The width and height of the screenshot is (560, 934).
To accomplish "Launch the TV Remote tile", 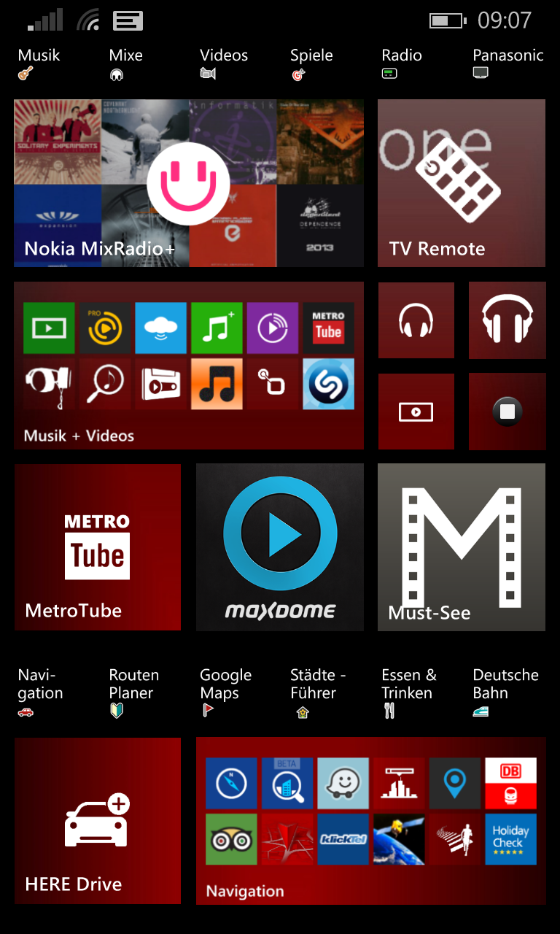I will coord(461,183).
